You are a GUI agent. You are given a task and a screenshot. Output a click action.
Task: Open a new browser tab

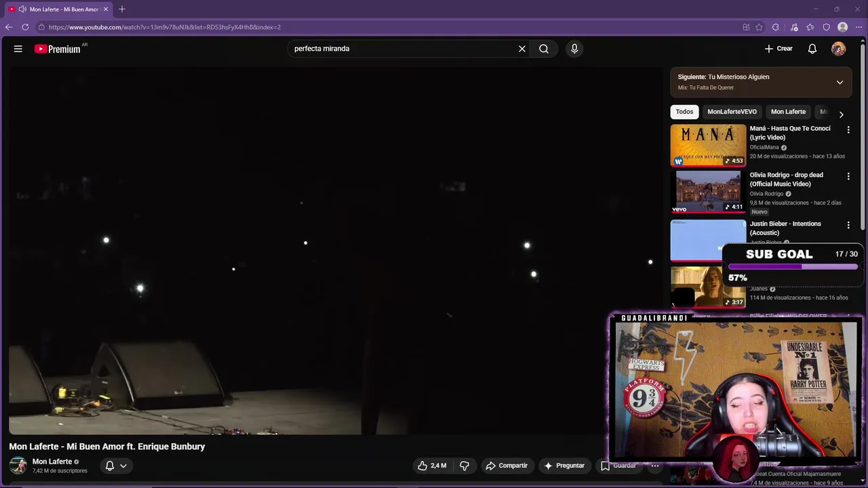pyautogui.click(x=122, y=9)
